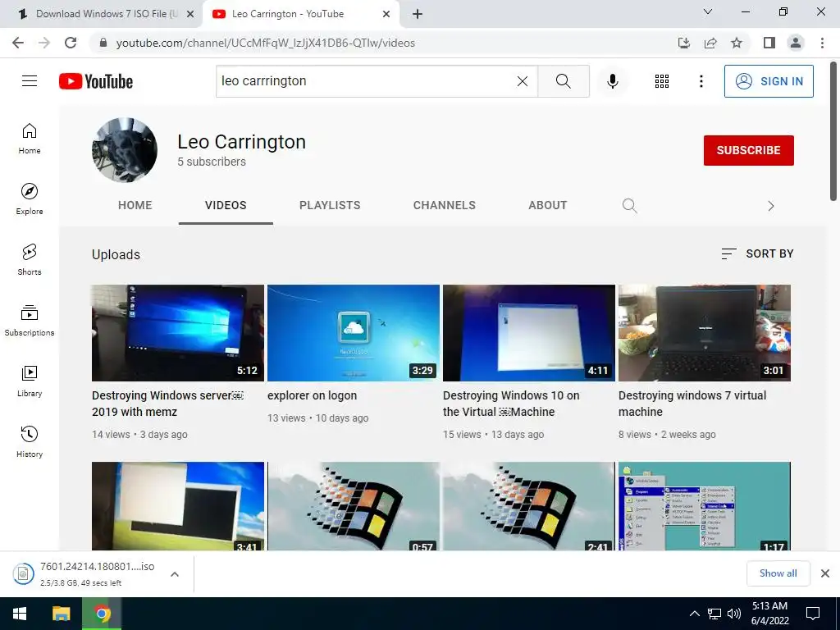Viewport: 840px width, 630px height.
Task: Click the browser address bar URL
Action: pos(265,43)
